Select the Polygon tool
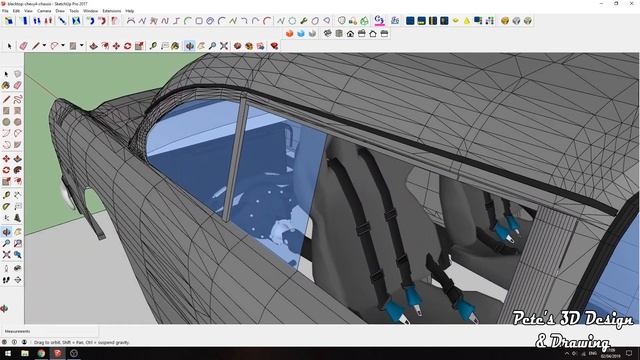Screen dimensions: 640x360 (x=18, y=122)
